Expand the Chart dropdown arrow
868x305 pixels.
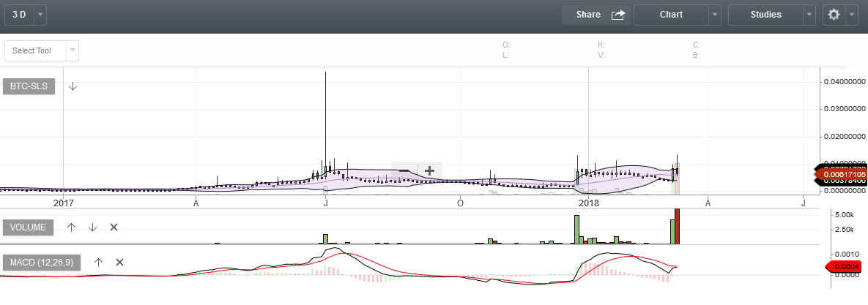[x=715, y=15]
